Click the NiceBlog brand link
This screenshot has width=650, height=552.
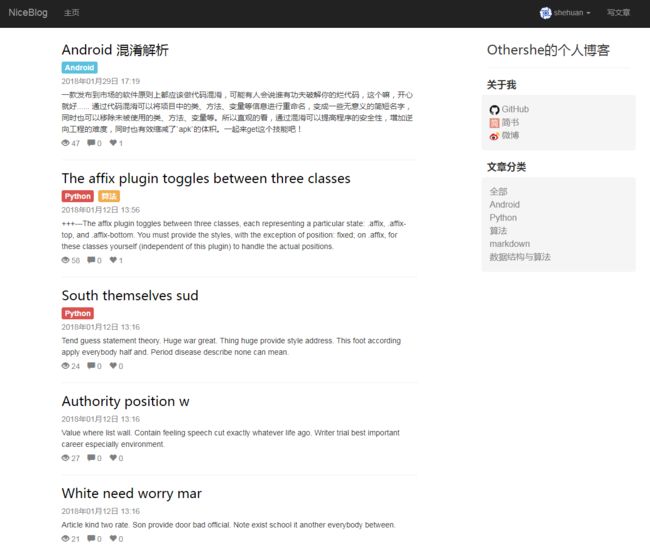(29, 13)
